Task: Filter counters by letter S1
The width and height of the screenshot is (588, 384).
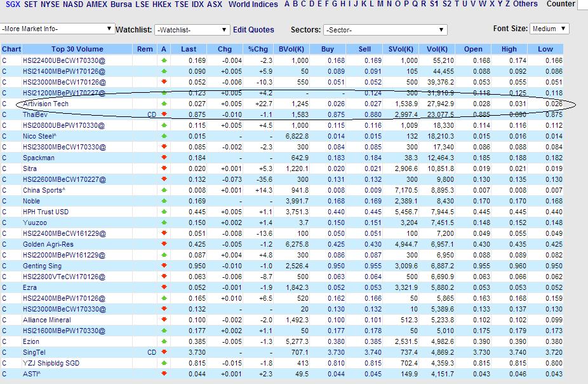Action: point(434,4)
